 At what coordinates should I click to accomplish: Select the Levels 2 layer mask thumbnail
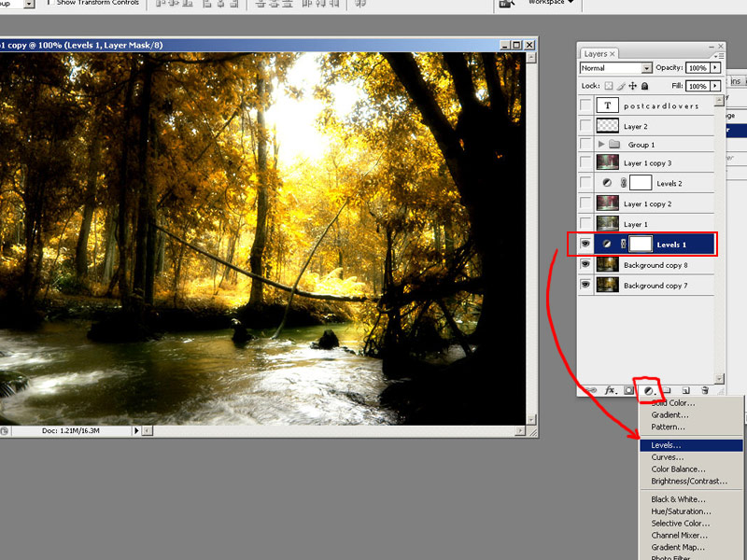(x=641, y=183)
